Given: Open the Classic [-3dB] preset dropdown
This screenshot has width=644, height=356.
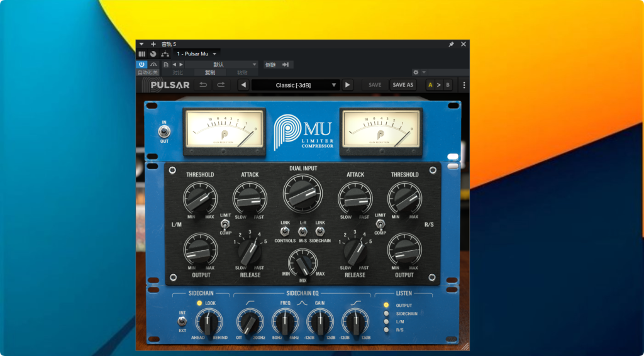Looking at the screenshot, I should point(296,85).
